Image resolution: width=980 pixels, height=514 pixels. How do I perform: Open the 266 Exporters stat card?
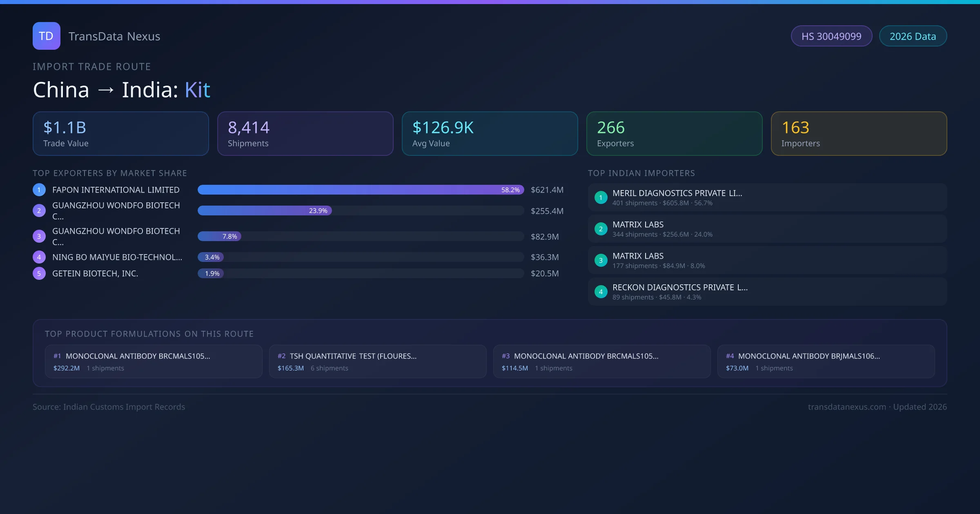point(674,133)
